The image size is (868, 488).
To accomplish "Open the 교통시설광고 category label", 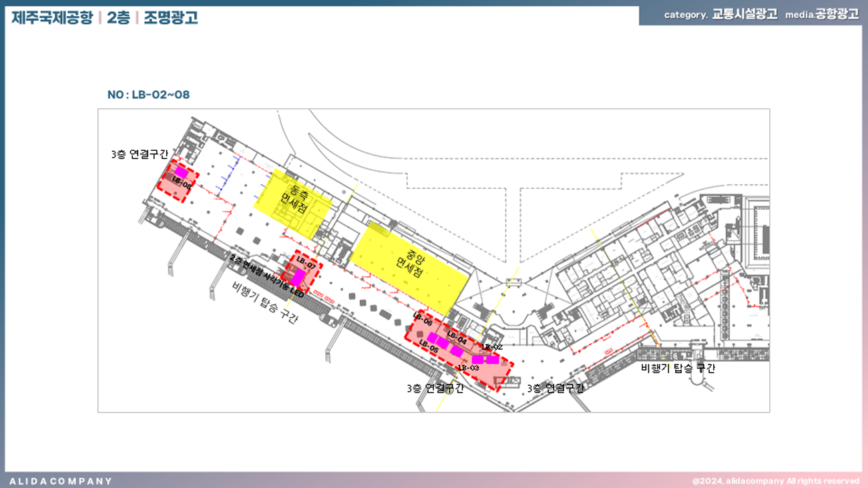I will (744, 15).
